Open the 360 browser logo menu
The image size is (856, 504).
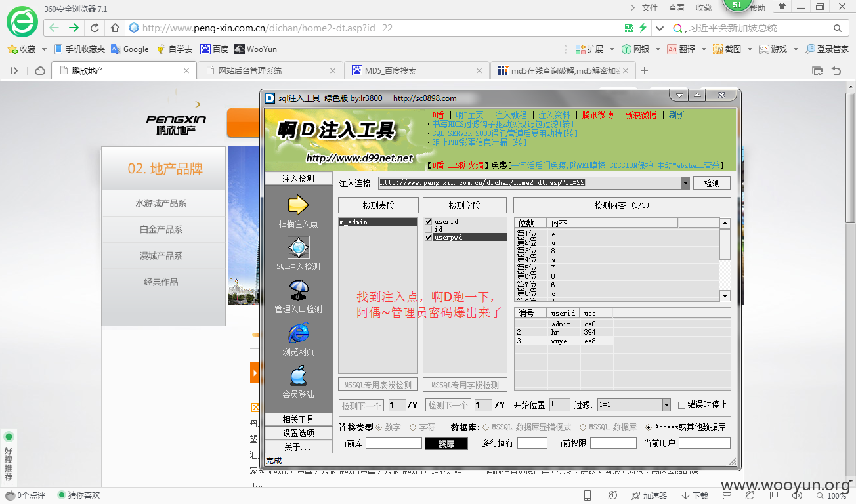(x=22, y=22)
